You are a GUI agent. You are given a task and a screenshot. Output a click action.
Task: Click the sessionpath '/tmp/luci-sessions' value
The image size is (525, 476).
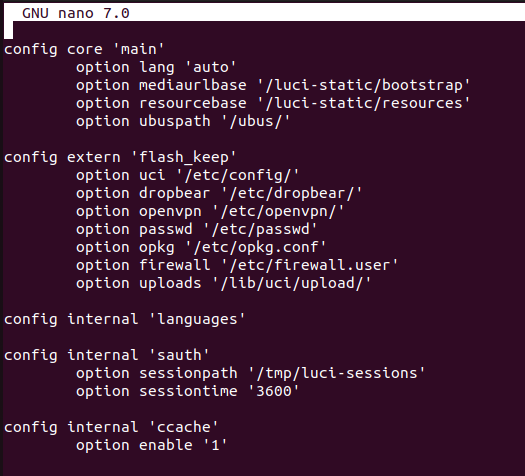337,373
